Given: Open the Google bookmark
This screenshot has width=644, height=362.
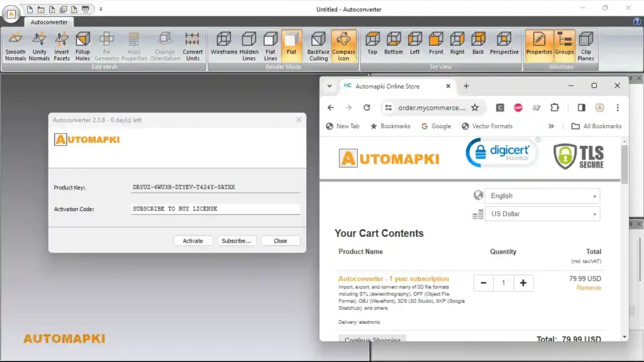Looking at the screenshot, I should pyautogui.click(x=436, y=126).
